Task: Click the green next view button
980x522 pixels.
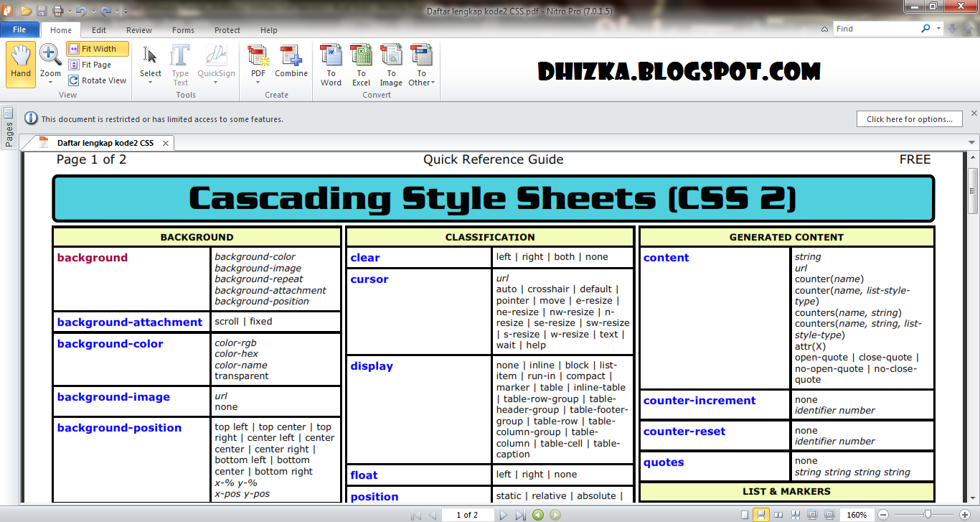Action: tap(555, 515)
